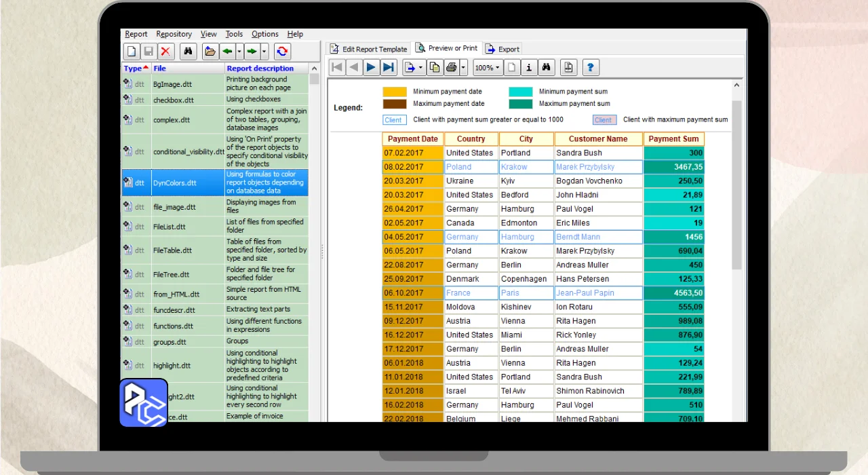This screenshot has height=475, width=868.
Task: Switch to the Export tab
Action: point(502,49)
